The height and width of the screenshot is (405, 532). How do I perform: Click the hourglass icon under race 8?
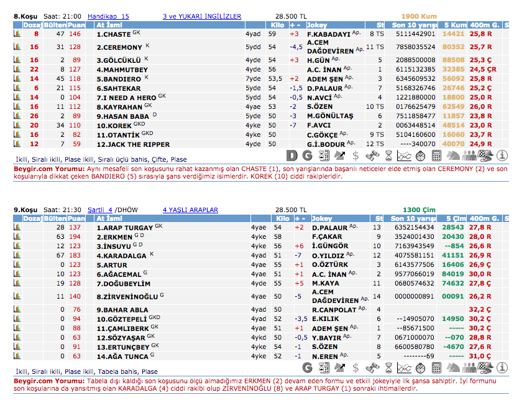coord(388,156)
